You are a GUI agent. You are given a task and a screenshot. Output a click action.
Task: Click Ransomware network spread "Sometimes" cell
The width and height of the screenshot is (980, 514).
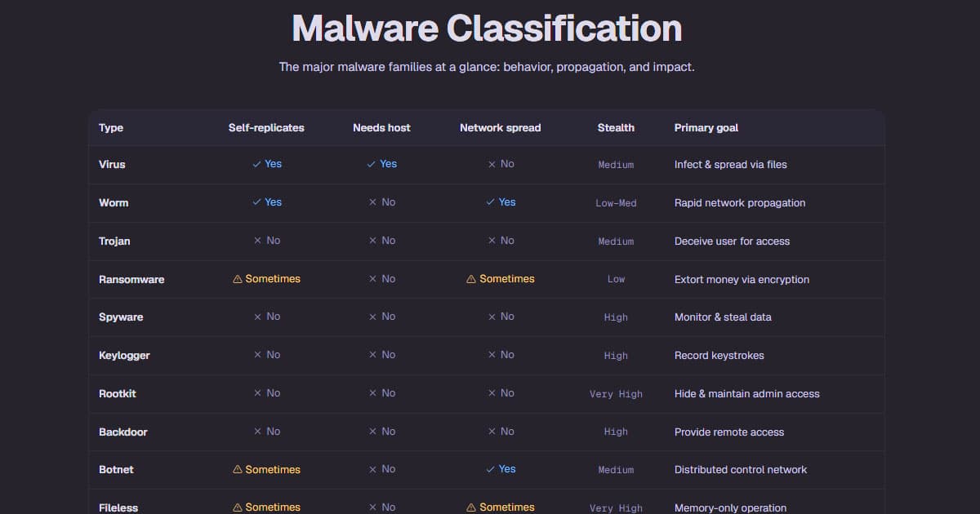[501, 279]
